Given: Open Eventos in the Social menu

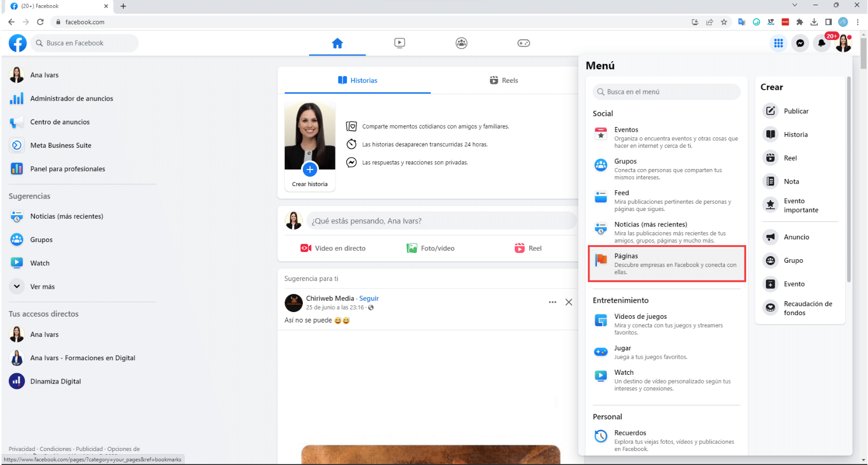Looking at the screenshot, I should pyautogui.click(x=667, y=137).
